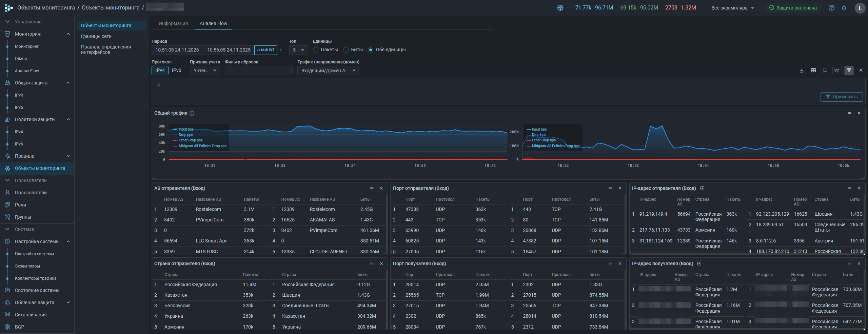Expand the Все экземпляры dropdown

[x=732, y=8]
